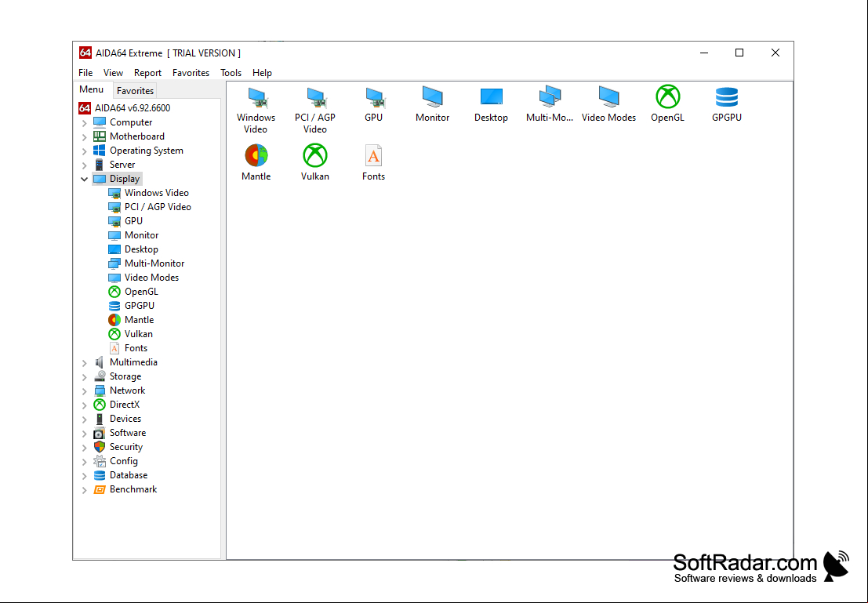Select Database in the tree

click(121, 475)
